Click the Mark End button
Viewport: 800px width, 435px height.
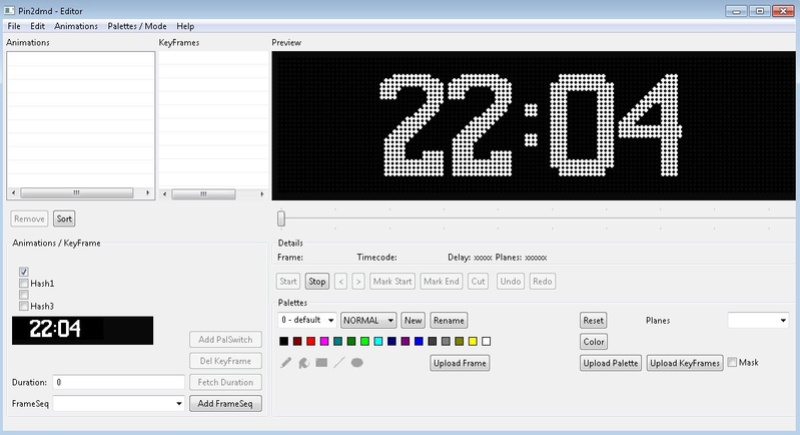pos(441,282)
